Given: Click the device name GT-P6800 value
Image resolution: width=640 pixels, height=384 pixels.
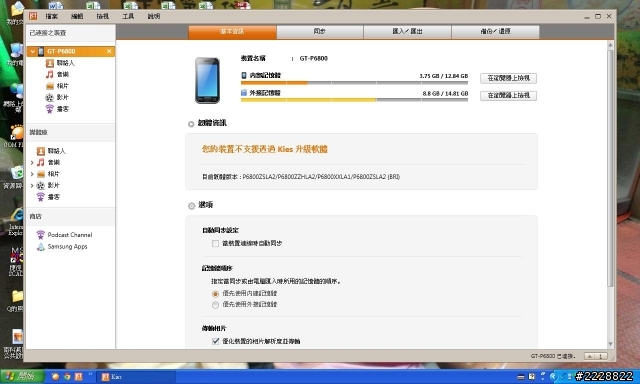Looking at the screenshot, I should pos(313,58).
